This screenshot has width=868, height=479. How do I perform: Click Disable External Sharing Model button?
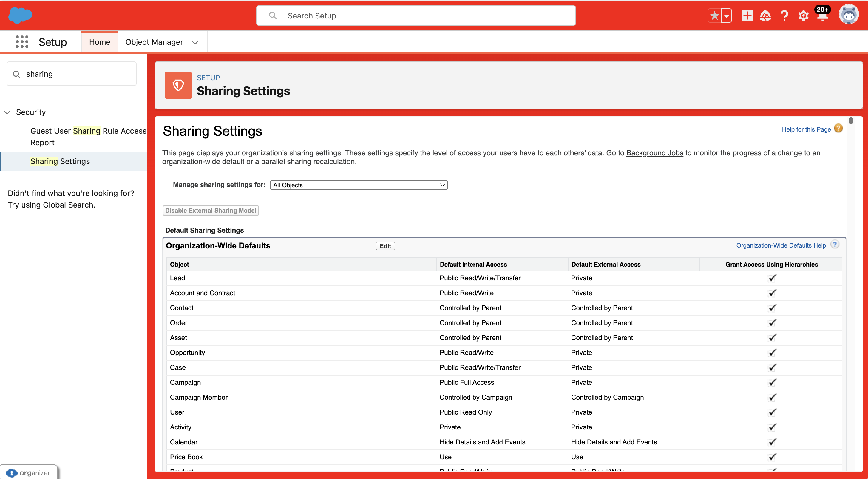tap(211, 211)
